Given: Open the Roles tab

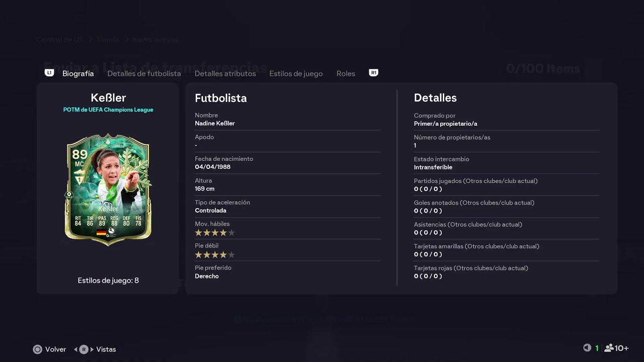Looking at the screenshot, I should click(346, 73).
